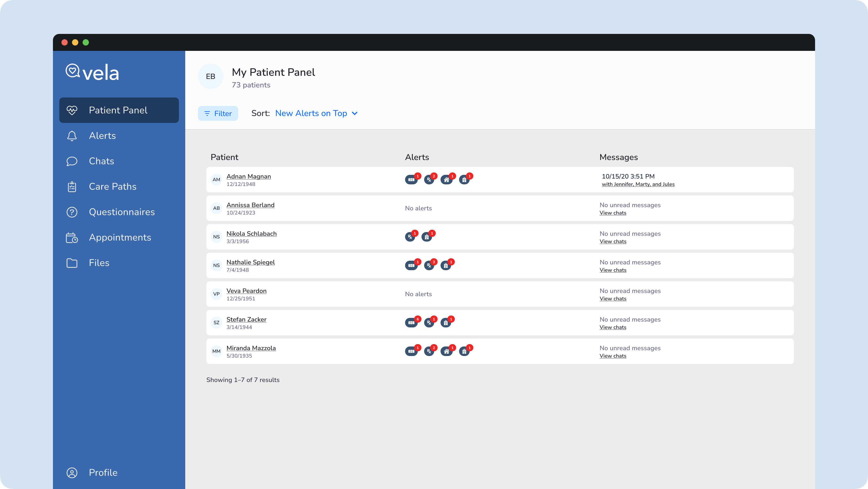This screenshot has width=868, height=489.
Task: Select Adnan Magnan patient row
Action: pos(500,179)
